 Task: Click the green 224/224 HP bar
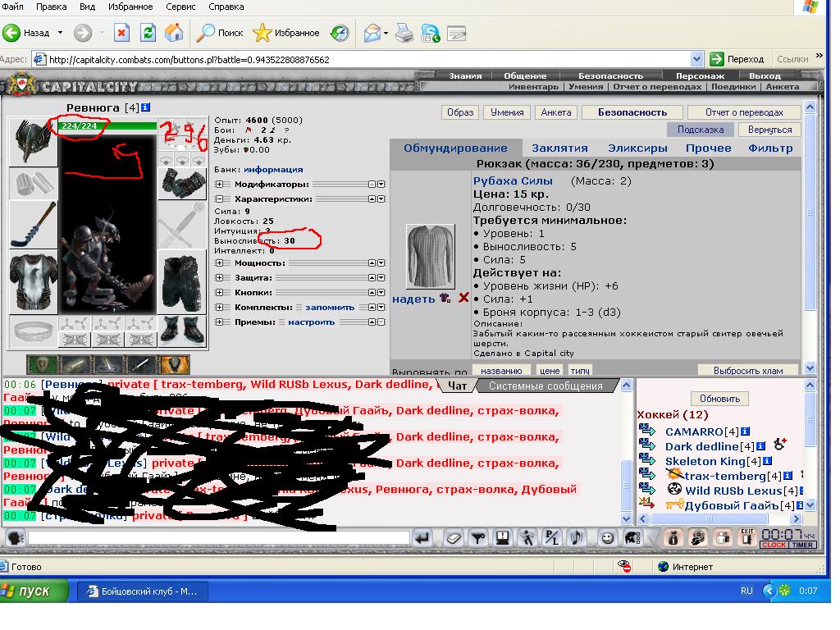(107, 126)
